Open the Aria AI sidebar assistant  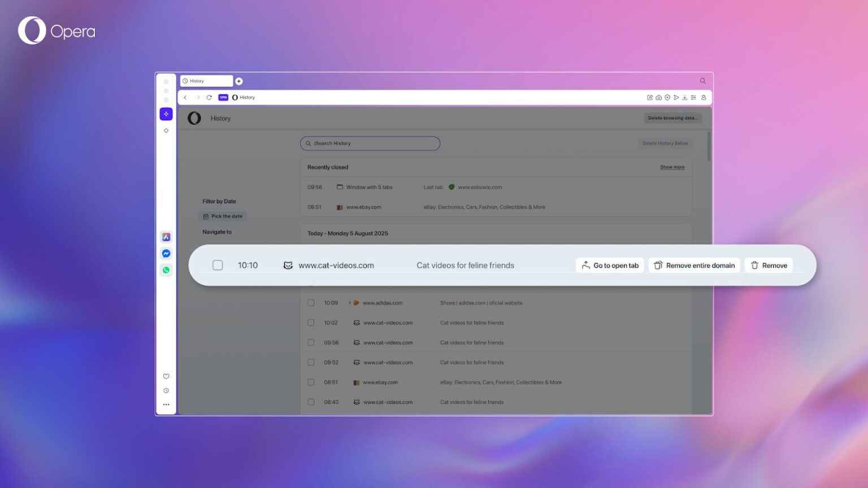coord(166,114)
